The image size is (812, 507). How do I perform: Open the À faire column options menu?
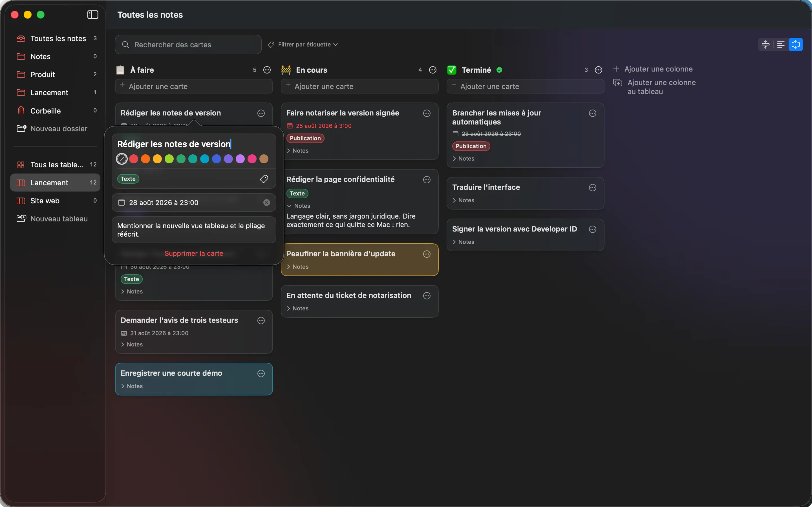click(267, 70)
